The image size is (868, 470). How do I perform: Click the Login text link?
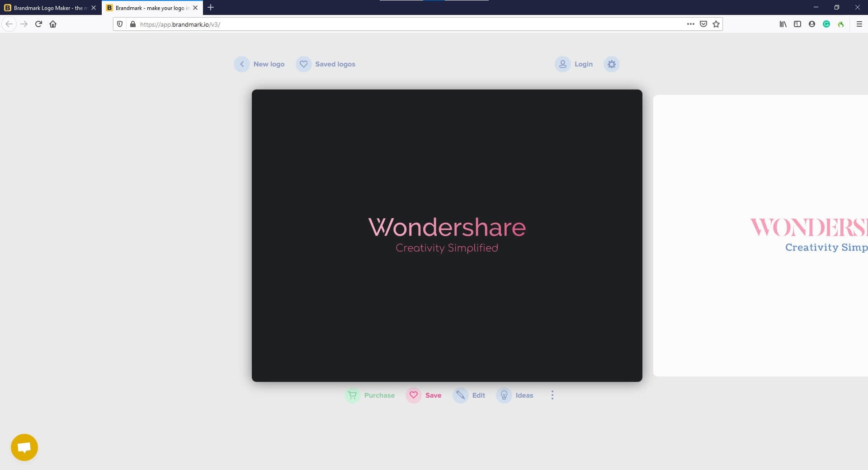(583, 64)
